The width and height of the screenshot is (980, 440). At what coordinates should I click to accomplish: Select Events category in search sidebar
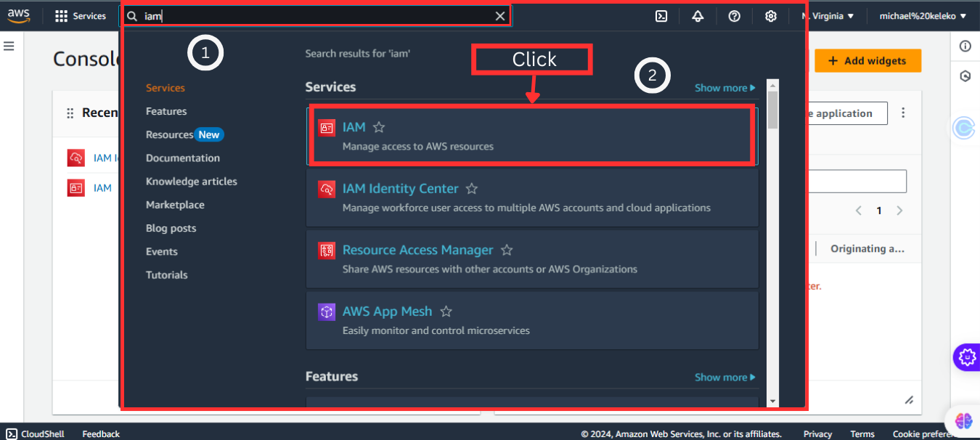point(162,251)
